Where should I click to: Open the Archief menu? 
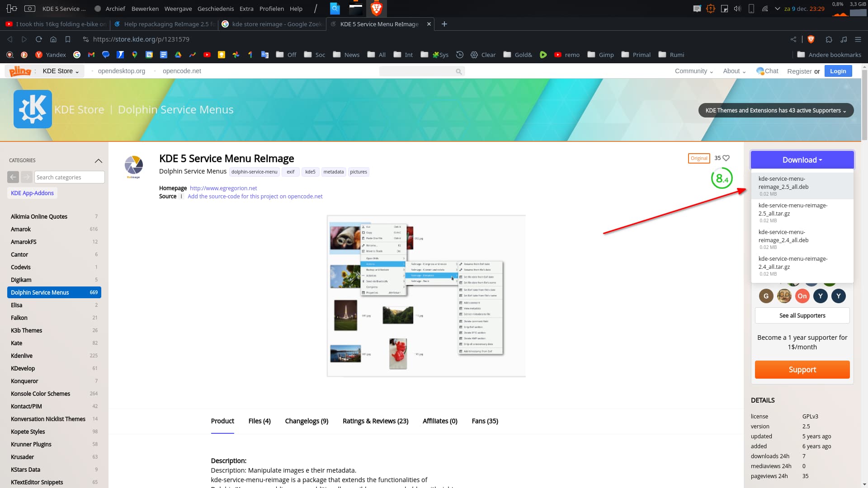[x=115, y=9]
